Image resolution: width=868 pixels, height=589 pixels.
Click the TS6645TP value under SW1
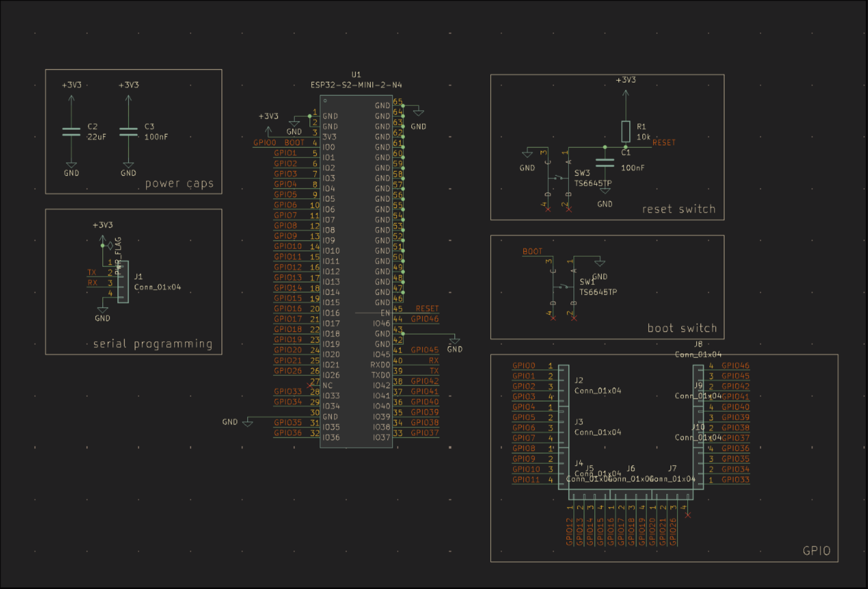tap(598, 292)
